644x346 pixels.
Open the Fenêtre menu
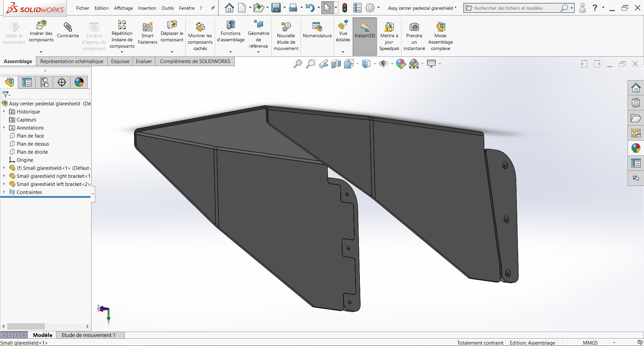[187, 8]
